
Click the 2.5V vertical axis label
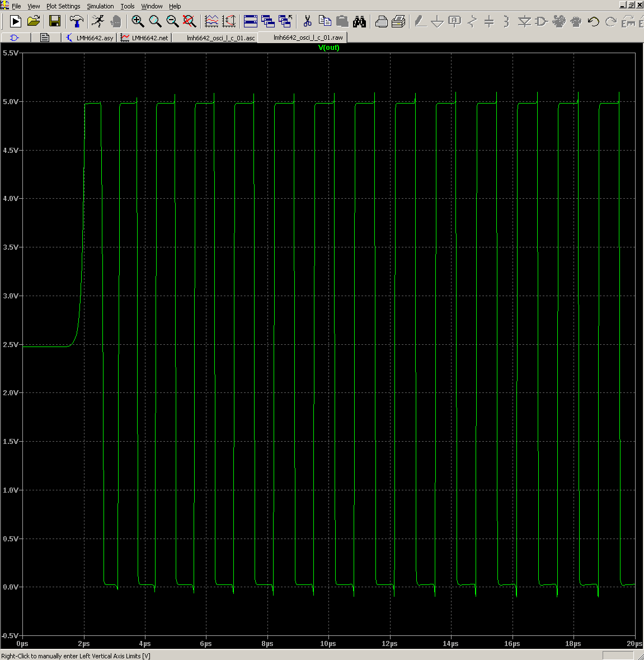11,345
